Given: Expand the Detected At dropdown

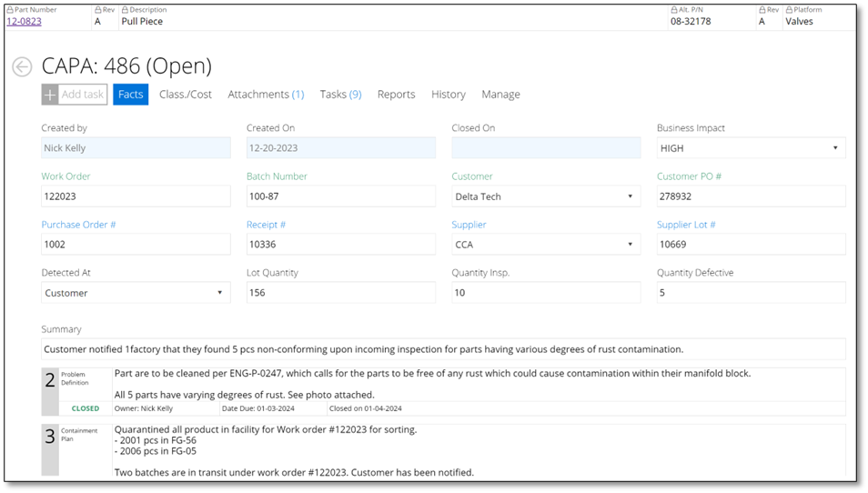Looking at the screenshot, I should 136,293.
